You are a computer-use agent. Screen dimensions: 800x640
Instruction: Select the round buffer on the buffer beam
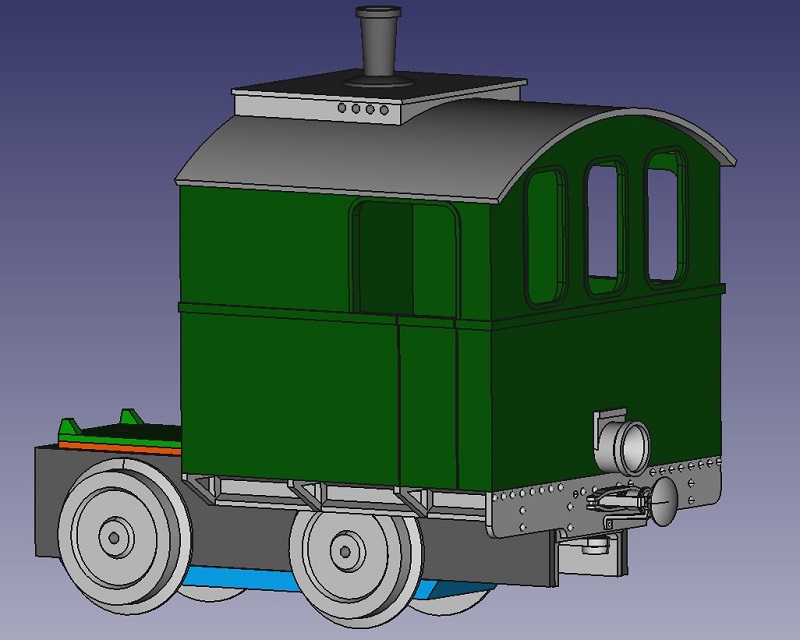[x=664, y=502]
